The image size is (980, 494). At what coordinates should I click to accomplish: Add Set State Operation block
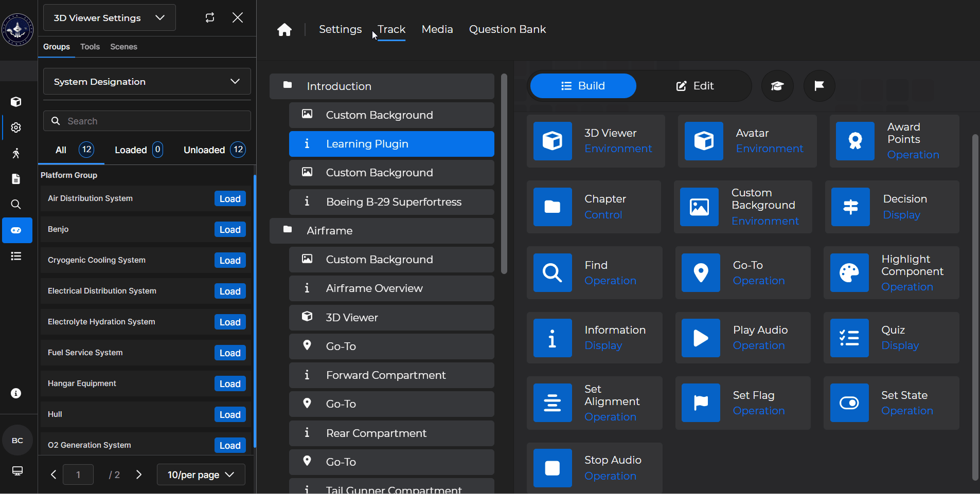point(891,403)
